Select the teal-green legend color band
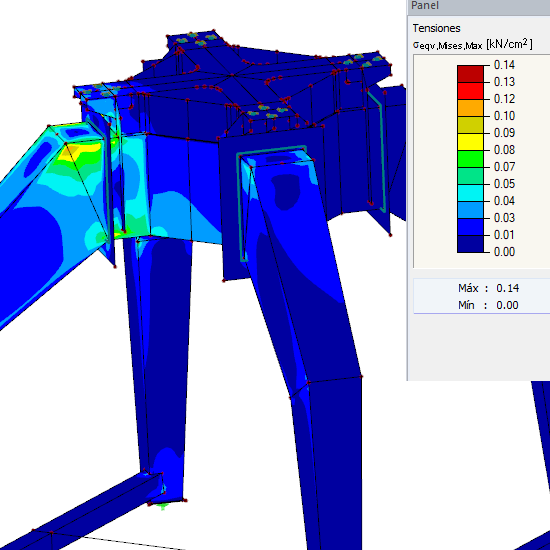Viewport: 550px width, 550px height. click(470, 176)
